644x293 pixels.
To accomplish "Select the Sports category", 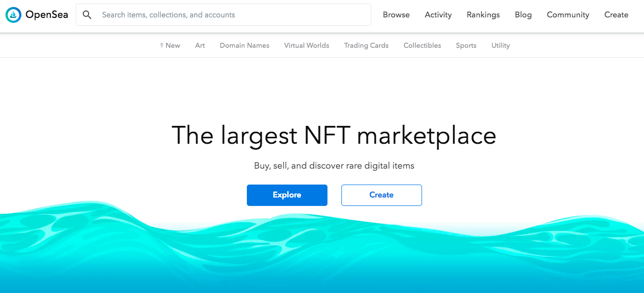I will (x=466, y=46).
